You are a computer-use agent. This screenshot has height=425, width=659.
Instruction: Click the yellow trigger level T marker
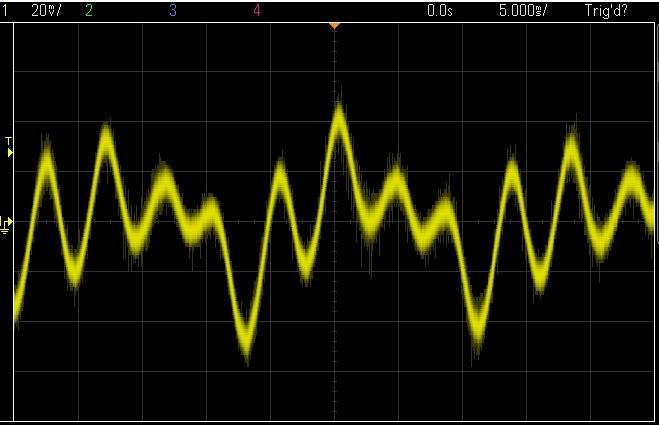tap(9, 147)
